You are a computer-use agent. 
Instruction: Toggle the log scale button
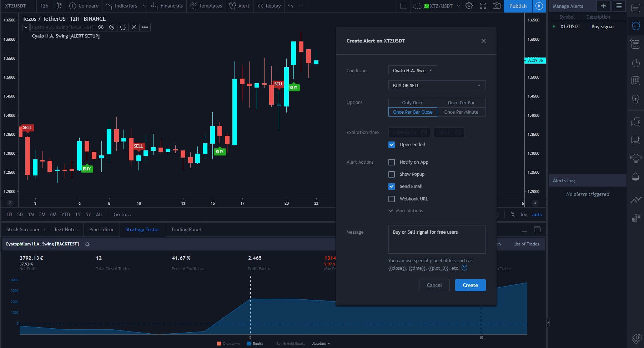point(524,214)
